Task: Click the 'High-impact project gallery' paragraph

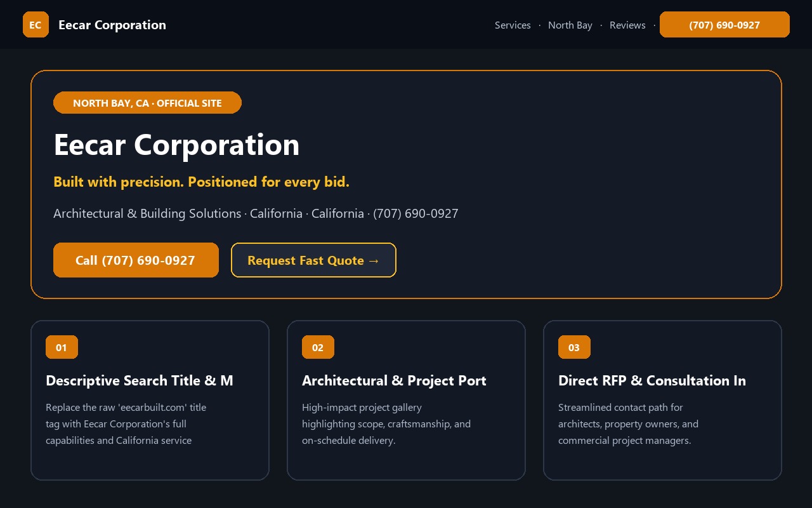Action: tap(386, 424)
